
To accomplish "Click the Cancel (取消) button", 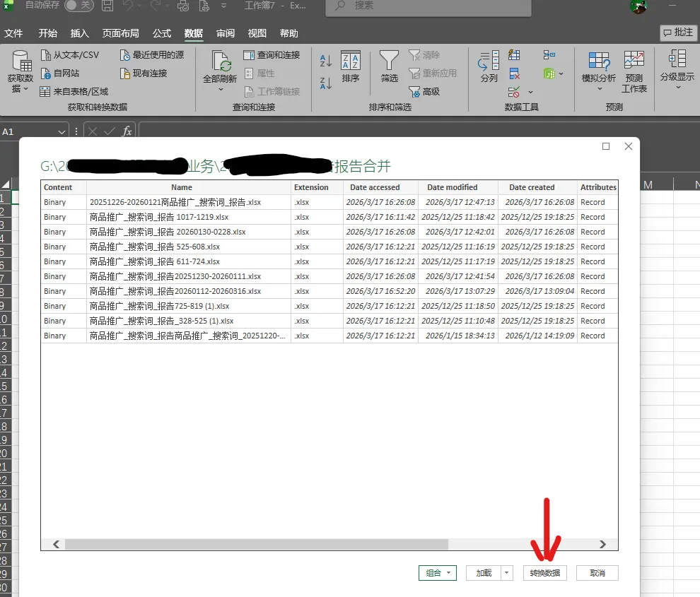I will click(597, 573).
